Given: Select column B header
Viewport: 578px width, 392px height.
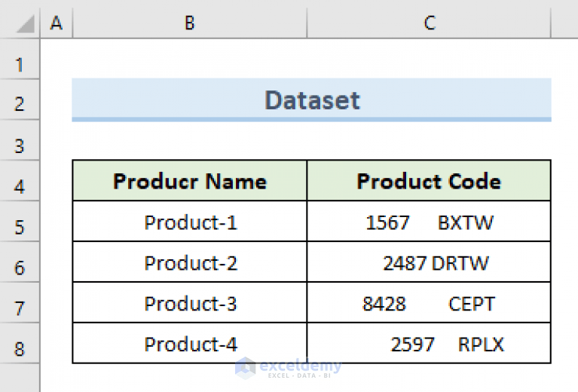Looking at the screenshot, I should coord(189,22).
